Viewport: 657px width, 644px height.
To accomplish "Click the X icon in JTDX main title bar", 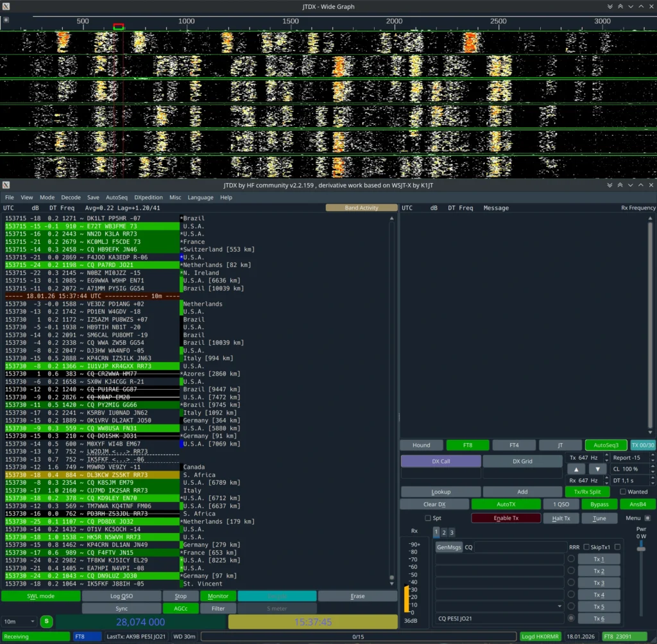I will click(6, 186).
